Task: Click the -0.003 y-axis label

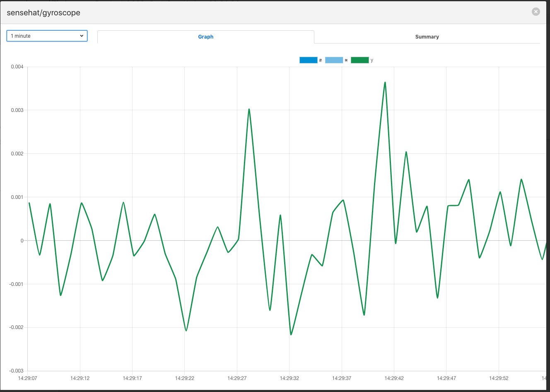Action: click(17, 371)
